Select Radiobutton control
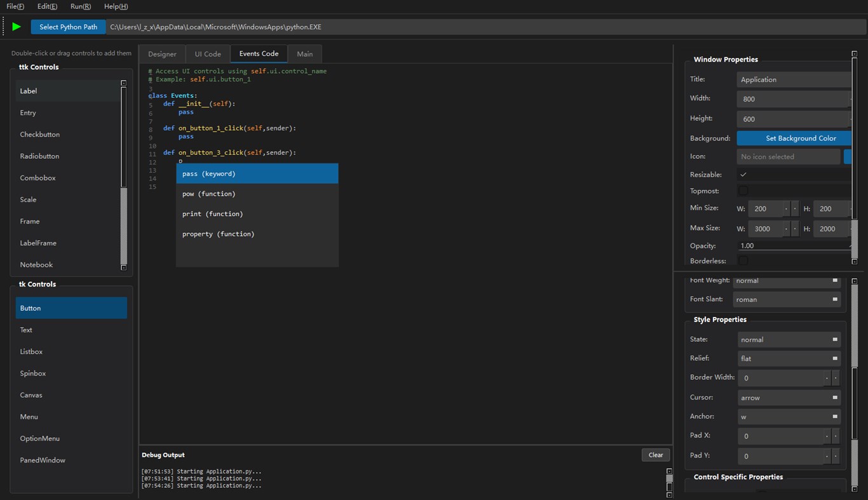The image size is (868, 500). pos(67,156)
